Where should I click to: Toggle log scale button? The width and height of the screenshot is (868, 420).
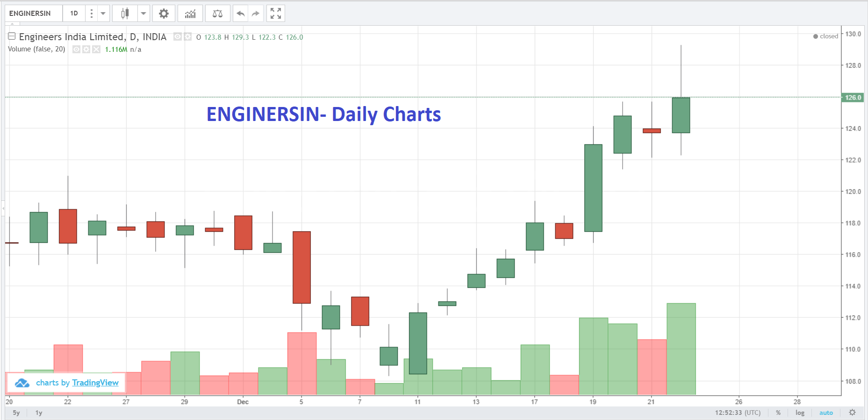[x=800, y=413]
